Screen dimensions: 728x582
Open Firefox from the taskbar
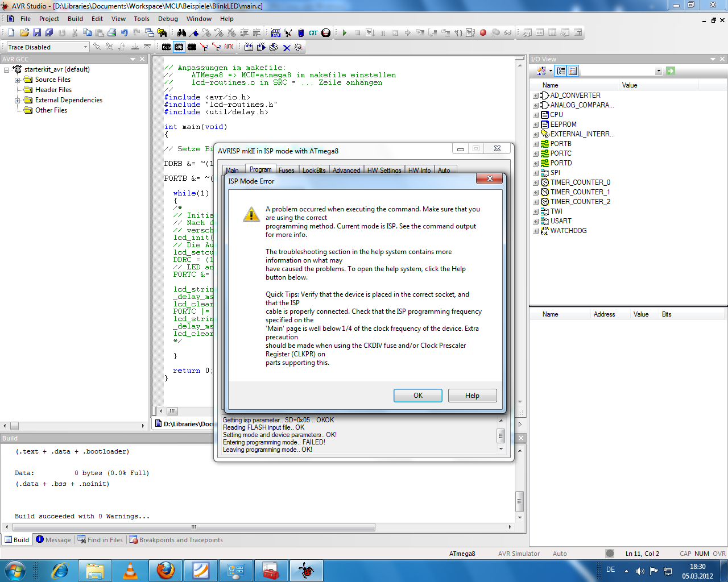click(x=166, y=571)
